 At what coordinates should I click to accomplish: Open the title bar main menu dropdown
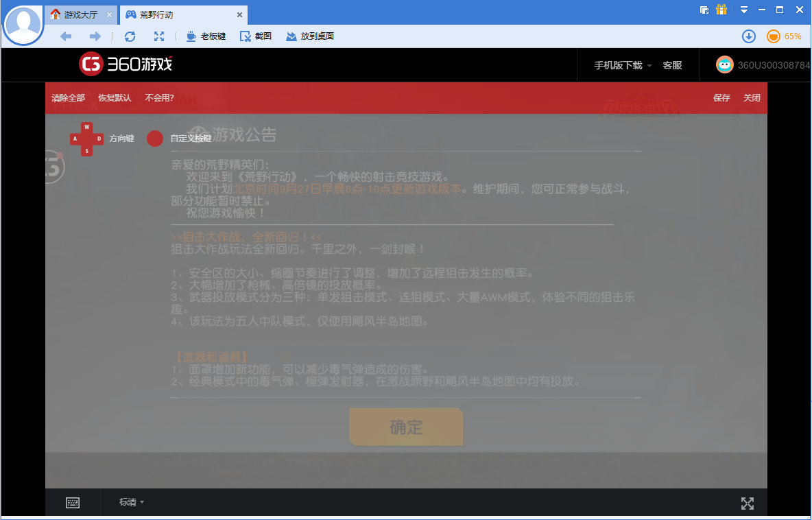pos(743,10)
